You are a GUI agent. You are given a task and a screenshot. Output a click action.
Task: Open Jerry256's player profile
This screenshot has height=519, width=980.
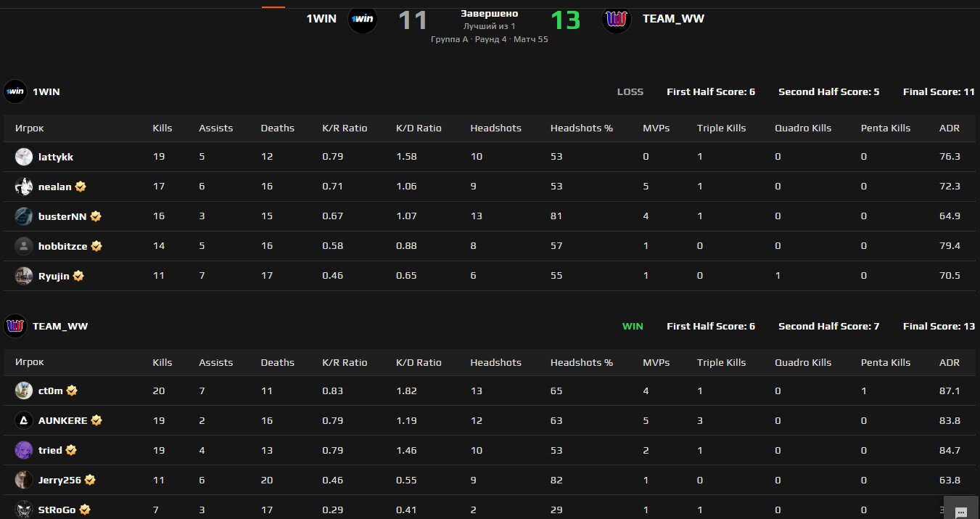(59, 480)
